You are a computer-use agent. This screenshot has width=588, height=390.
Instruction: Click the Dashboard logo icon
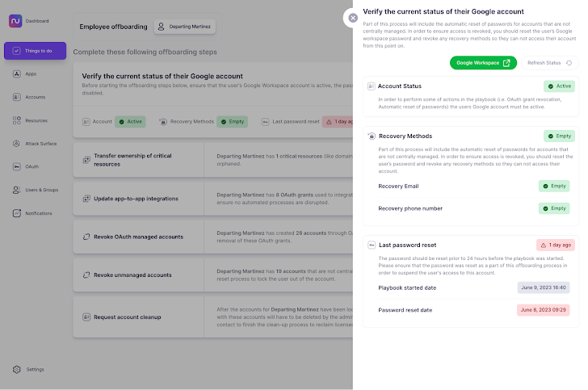(x=15, y=22)
